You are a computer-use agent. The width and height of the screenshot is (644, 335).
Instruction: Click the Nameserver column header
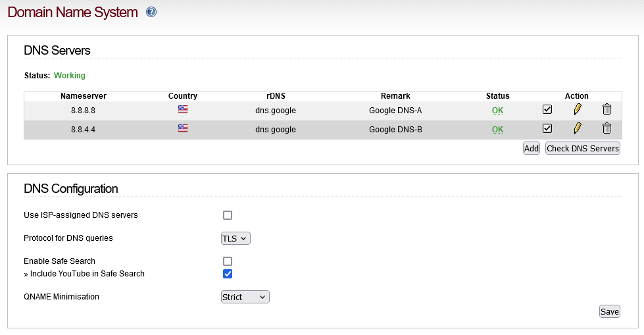click(x=84, y=96)
